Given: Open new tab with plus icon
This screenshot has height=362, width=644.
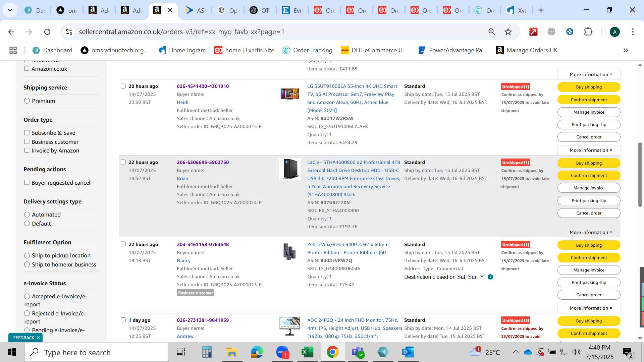Looking at the screenshot, I should (541, 10).
